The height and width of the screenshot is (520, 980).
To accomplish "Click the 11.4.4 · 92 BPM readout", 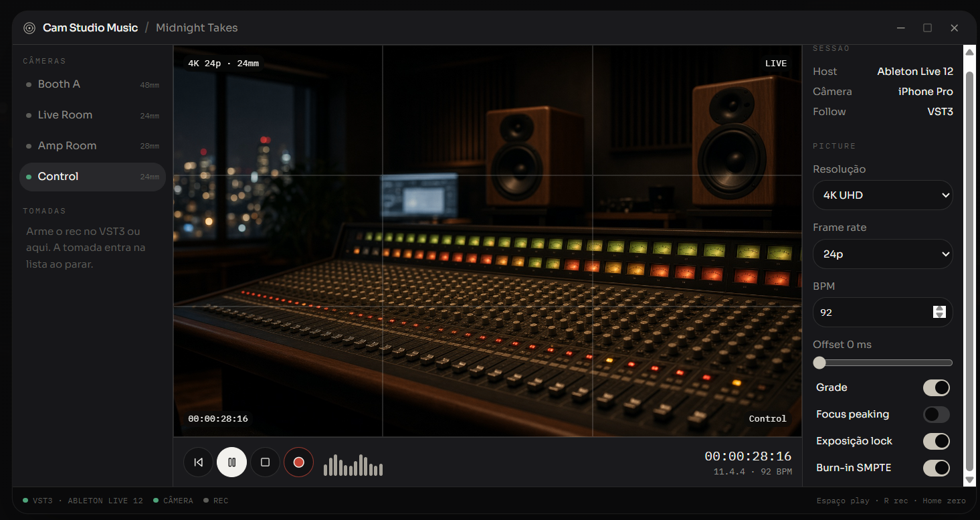I will (x=753, y=472).
